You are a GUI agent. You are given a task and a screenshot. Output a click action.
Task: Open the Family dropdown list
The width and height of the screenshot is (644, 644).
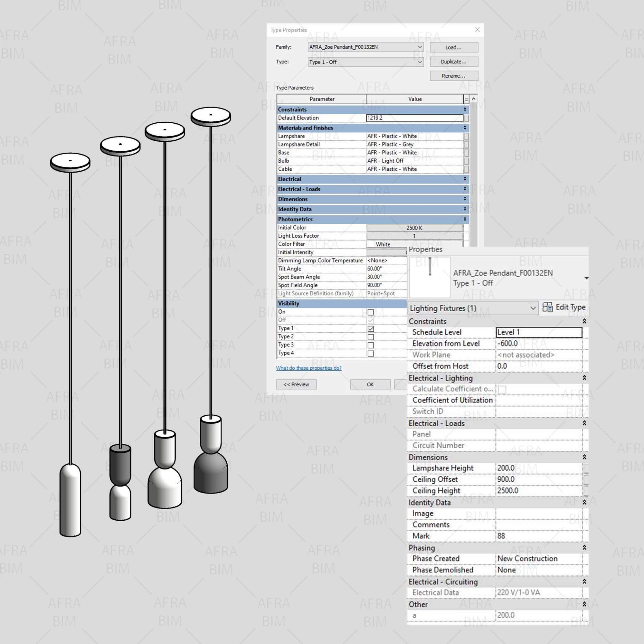420,47
